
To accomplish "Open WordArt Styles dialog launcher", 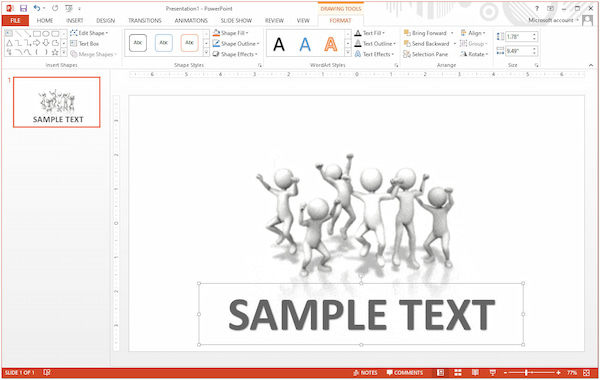I will pyautogui.click(x=396, y=65).
